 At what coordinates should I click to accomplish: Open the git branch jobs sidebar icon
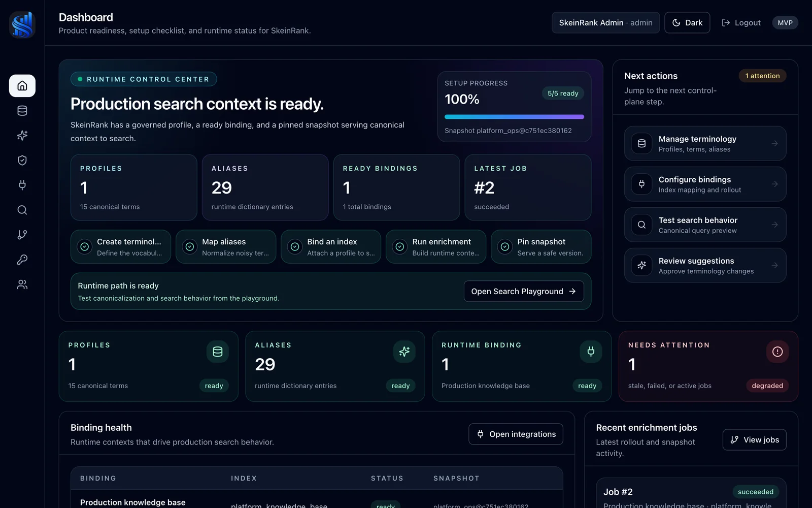point(22,235)
